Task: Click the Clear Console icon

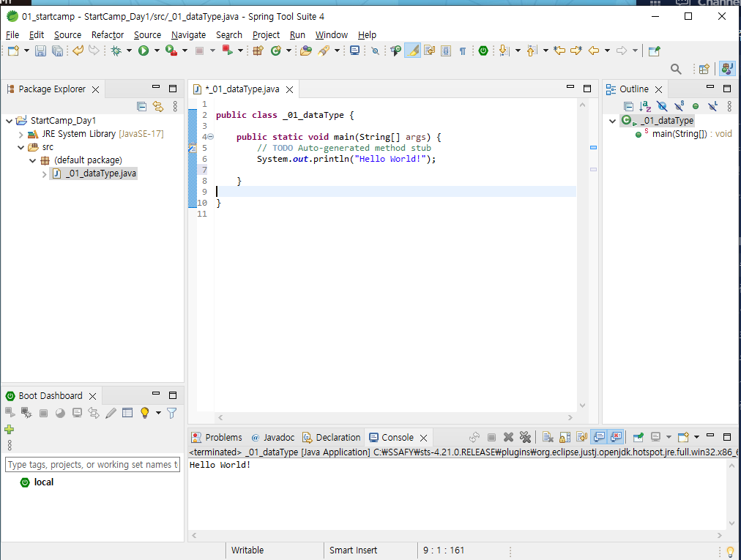Action: click(548, 437)
